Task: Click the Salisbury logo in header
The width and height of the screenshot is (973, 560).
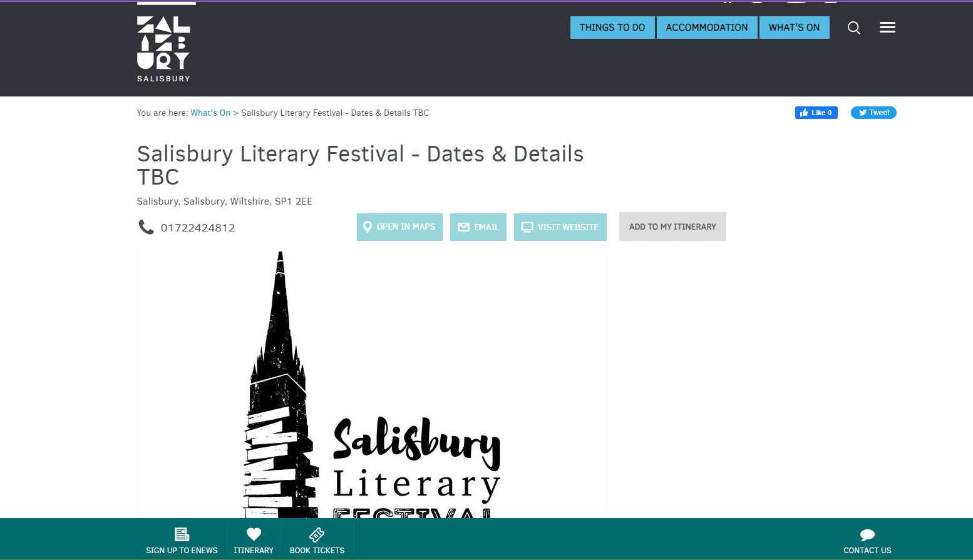Action: (x=163, y=49)
